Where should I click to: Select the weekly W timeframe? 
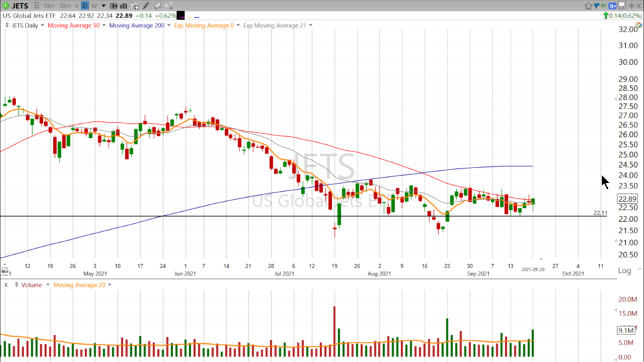(x=94, y=6)
